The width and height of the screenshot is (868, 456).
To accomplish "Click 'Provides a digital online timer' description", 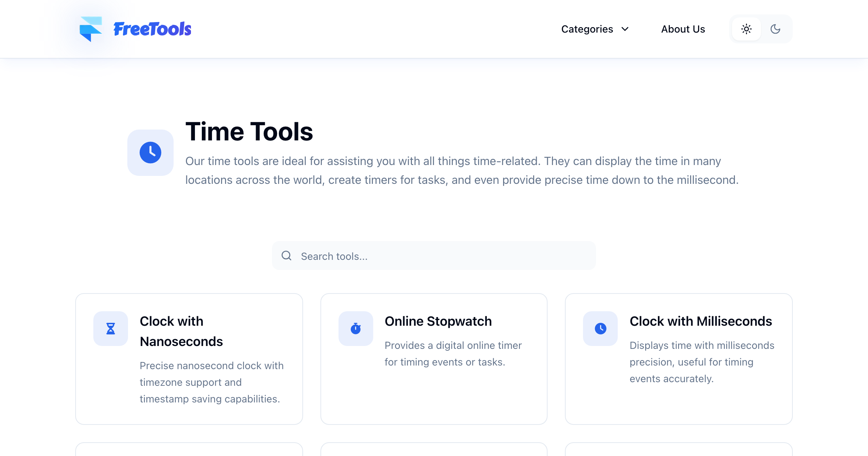I will tap(453, 354).
